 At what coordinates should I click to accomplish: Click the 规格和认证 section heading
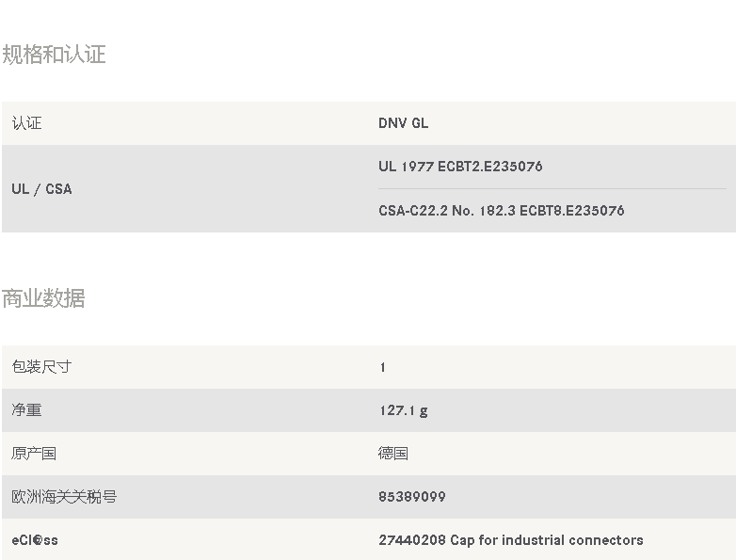click(x=54, y=55)
